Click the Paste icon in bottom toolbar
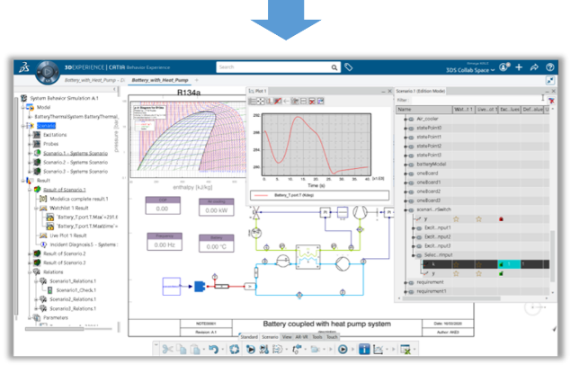This screenshot has height=382, width=588. coord(195,350)
